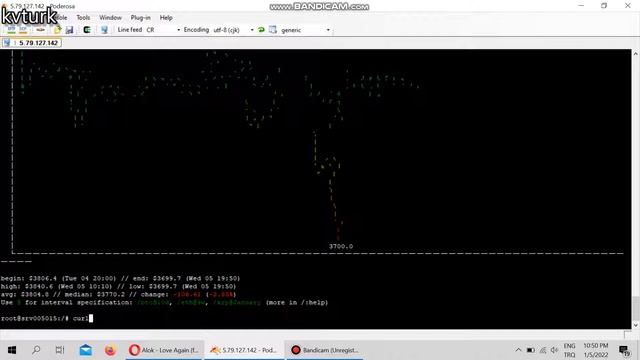Toggle the green arrow local echo icon

point(261,30)
